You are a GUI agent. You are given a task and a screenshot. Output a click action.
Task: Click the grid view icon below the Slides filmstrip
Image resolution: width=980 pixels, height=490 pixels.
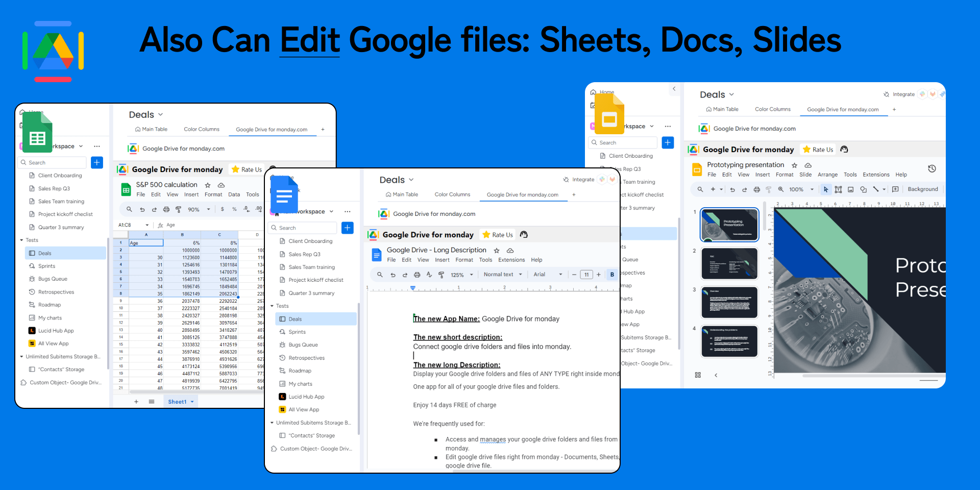(x=698, y=375)
